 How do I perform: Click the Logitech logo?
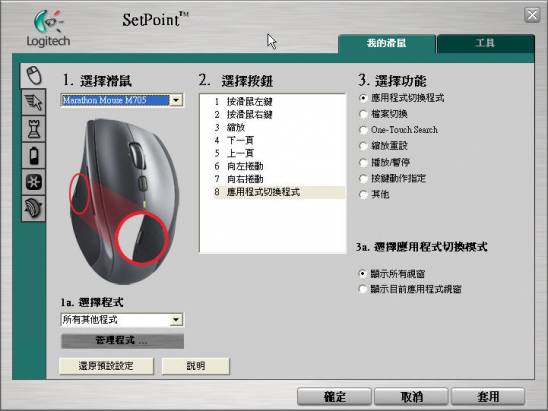pos(48,28)
